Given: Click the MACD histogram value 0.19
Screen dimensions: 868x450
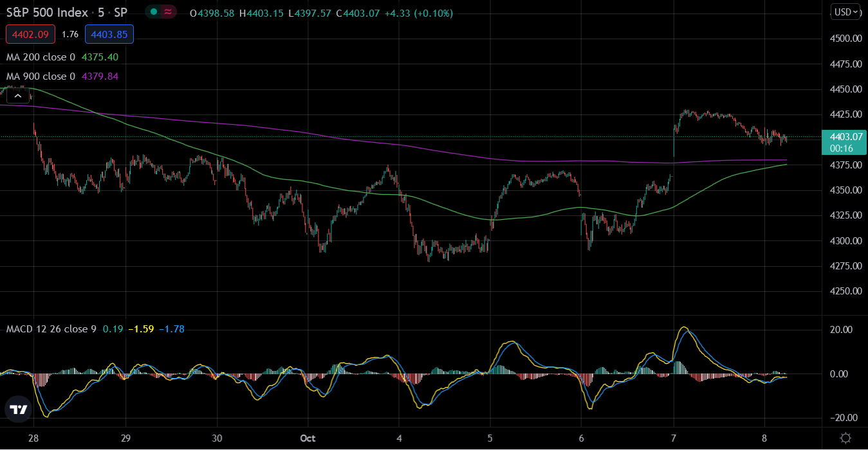Looking at the screenshot, I should (113, 328).
